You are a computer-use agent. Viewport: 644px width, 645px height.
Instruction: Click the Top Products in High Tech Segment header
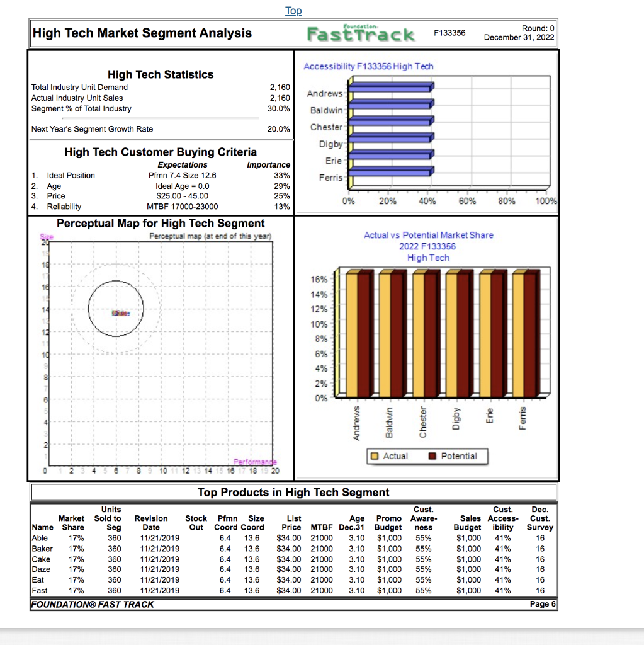coord(293,492)
